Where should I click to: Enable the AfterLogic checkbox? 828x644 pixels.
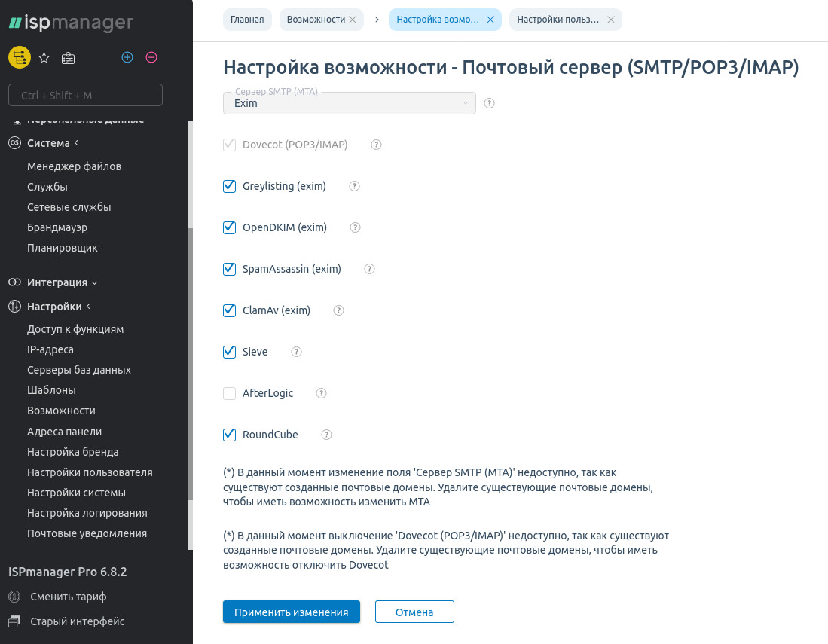click(230, 393)
